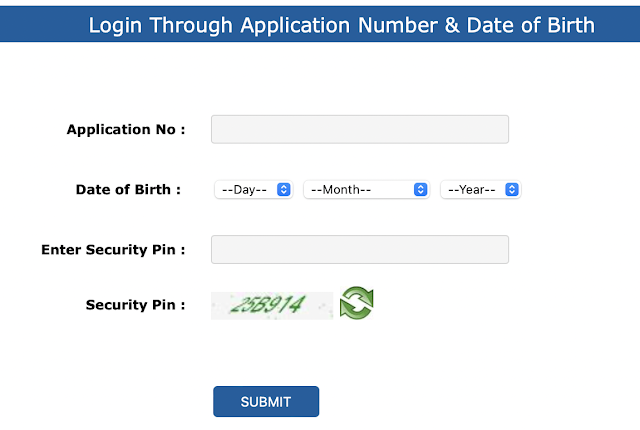Expand the --Month-- dropdown
The image size is (640, 430).
pyautogui.click(x=366, y=189)
